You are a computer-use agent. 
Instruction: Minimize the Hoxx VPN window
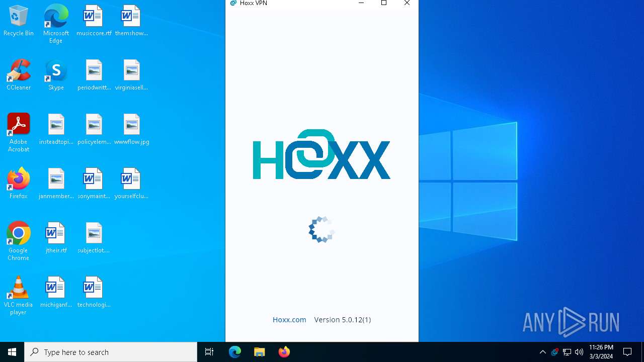361,3
